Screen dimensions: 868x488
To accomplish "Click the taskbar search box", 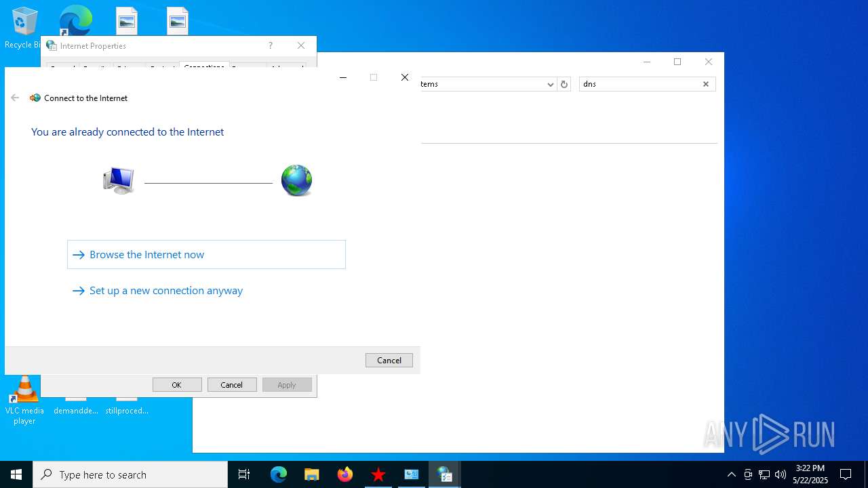I will click(130, 474).
